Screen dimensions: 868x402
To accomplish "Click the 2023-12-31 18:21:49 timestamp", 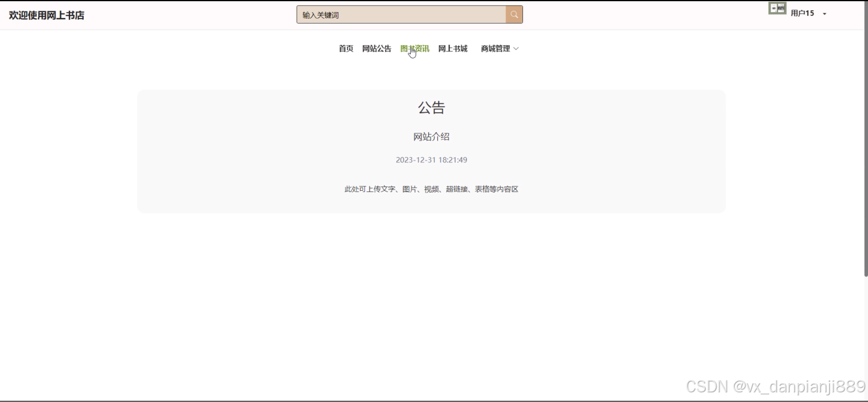I will pyautogui.click(x=431, y=160).
